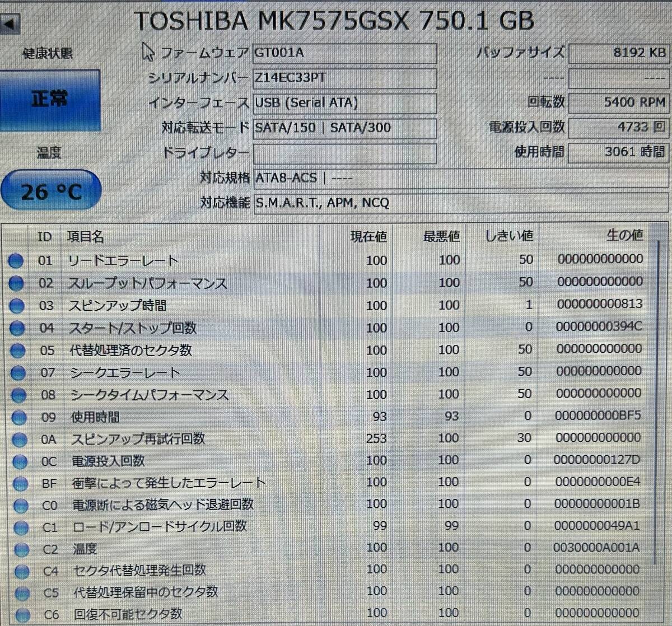The height and width of the screenshot is (626, 672).
Task: Click the blue status icon for C2 温度
Action: coord(22,549)
